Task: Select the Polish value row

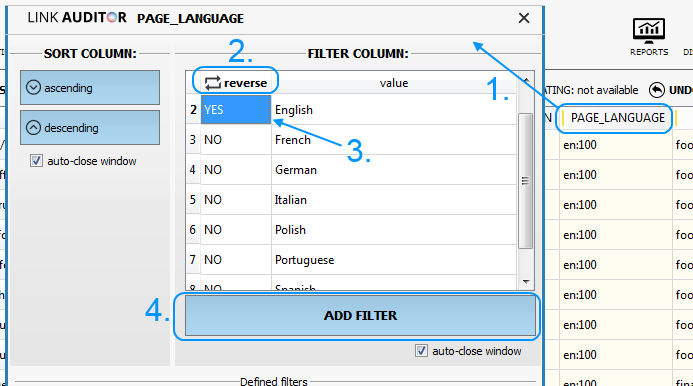Action: (394, 230)
